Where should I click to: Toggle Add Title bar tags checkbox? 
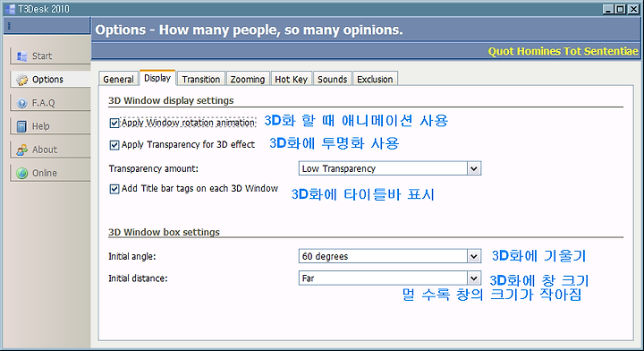pyautogui.click(x=114, y=189)
